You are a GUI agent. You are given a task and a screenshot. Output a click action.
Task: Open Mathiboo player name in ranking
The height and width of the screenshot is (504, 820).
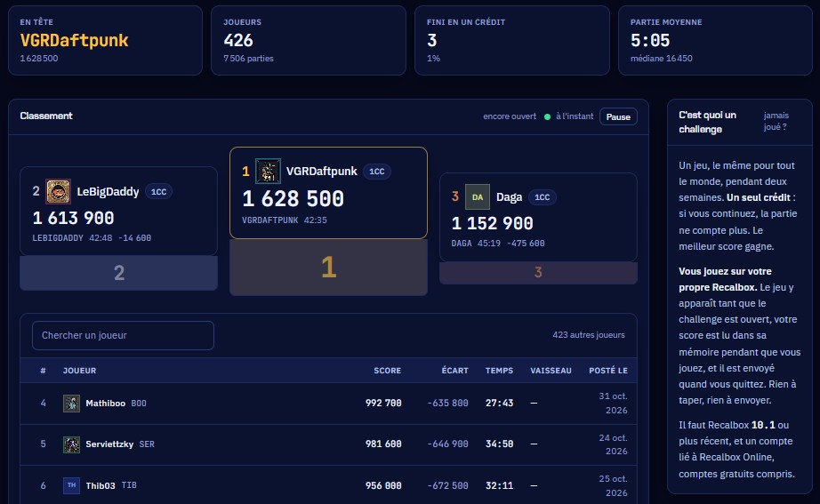click(x=105, y=403)
